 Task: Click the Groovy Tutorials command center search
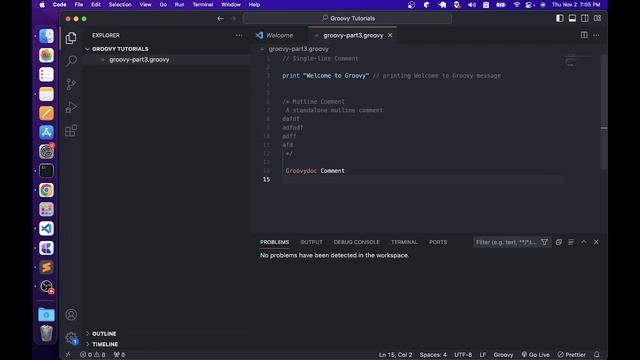(347, 18)
